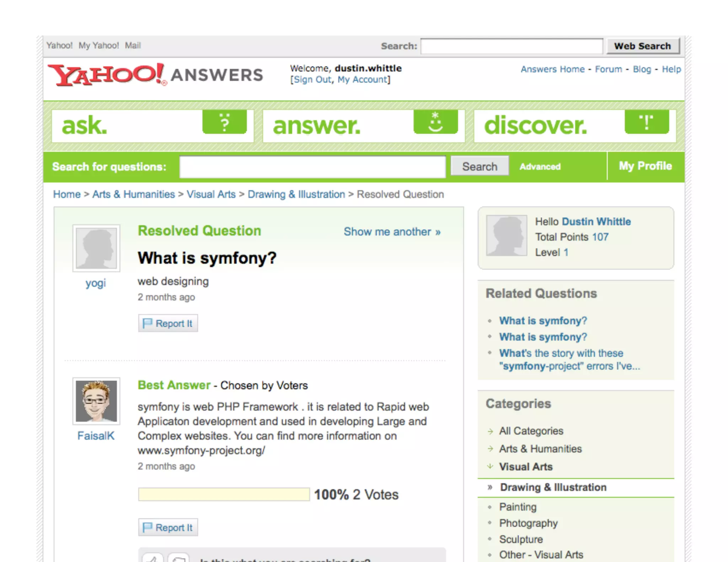Click Show me another link
The image size is (728, 562).
[x=392, y=232]
